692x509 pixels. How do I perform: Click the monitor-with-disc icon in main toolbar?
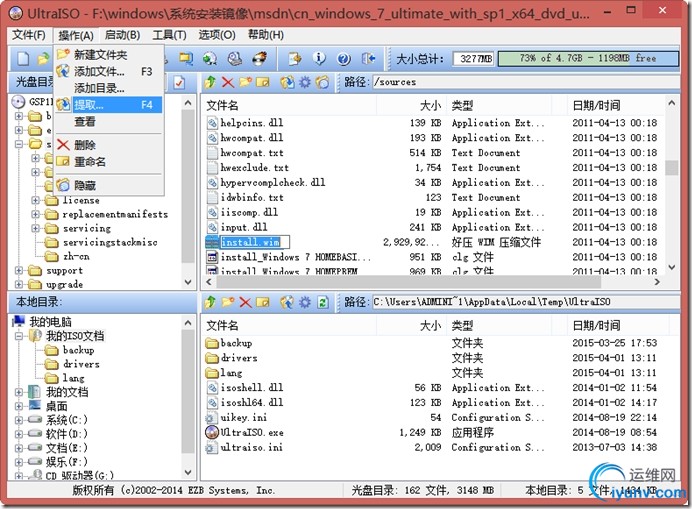coord(186,58)
